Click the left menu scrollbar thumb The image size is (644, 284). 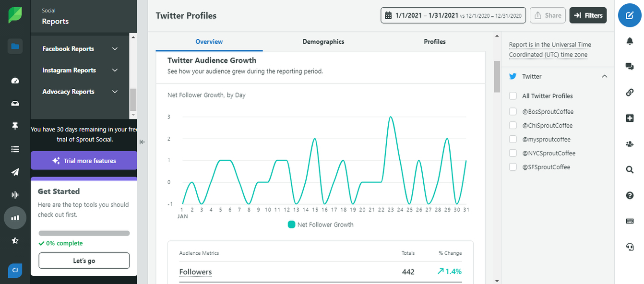(x=133, y=101)
